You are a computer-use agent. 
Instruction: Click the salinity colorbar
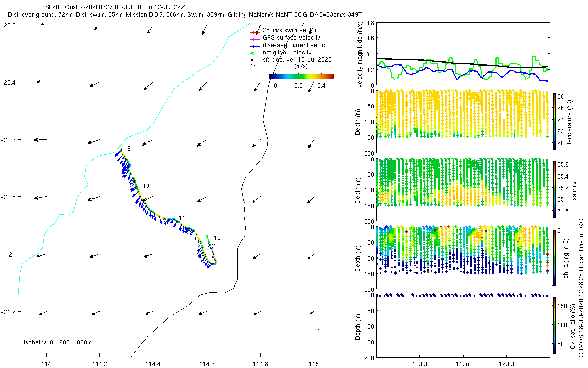click(x=554, y=189)
